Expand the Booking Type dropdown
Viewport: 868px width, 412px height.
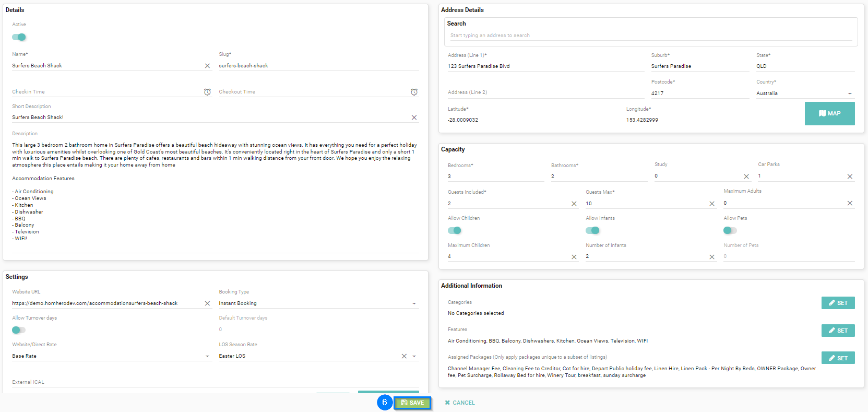click(x=414, y=303)
